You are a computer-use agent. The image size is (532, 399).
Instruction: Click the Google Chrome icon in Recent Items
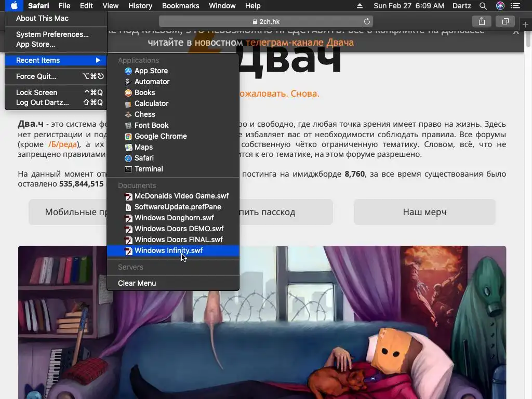tap(128, 137)
